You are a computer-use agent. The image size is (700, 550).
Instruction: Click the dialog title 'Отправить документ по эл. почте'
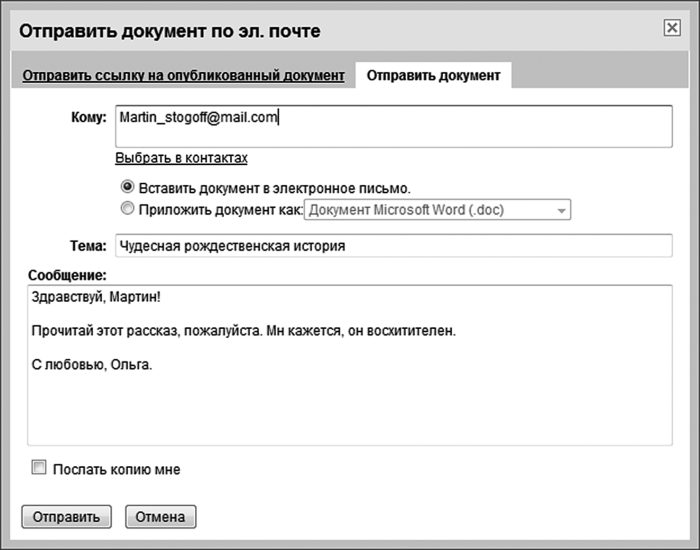(x=170, y=32)
